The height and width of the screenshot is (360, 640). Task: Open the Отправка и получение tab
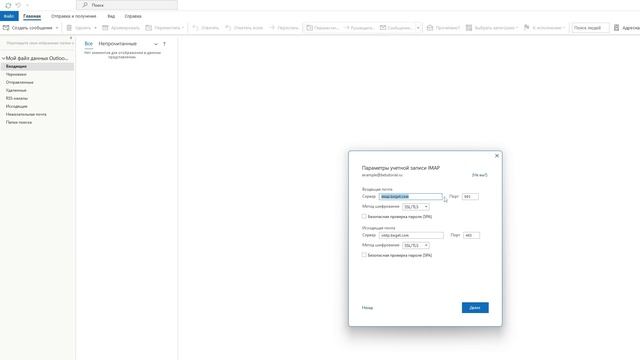coord(73,16)
